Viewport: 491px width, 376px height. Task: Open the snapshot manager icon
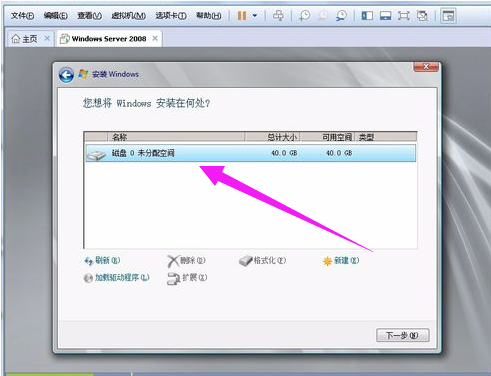341,16
